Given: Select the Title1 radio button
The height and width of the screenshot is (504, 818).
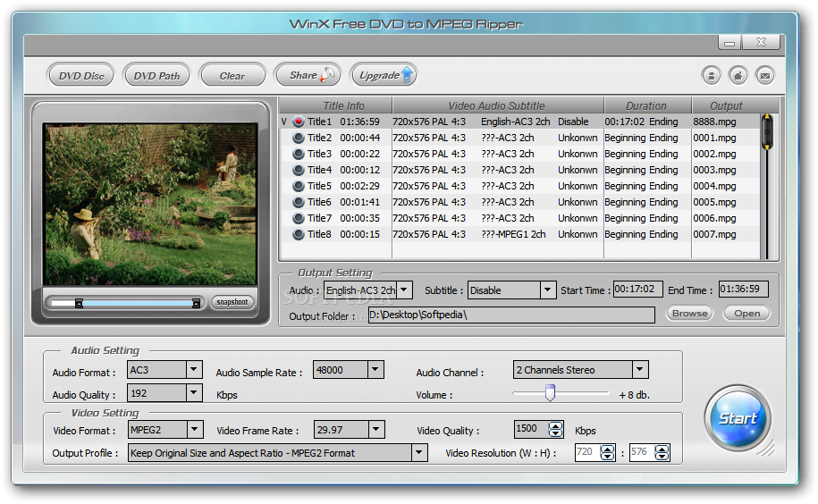Looking at the screenshot, I should coord(299,122).
